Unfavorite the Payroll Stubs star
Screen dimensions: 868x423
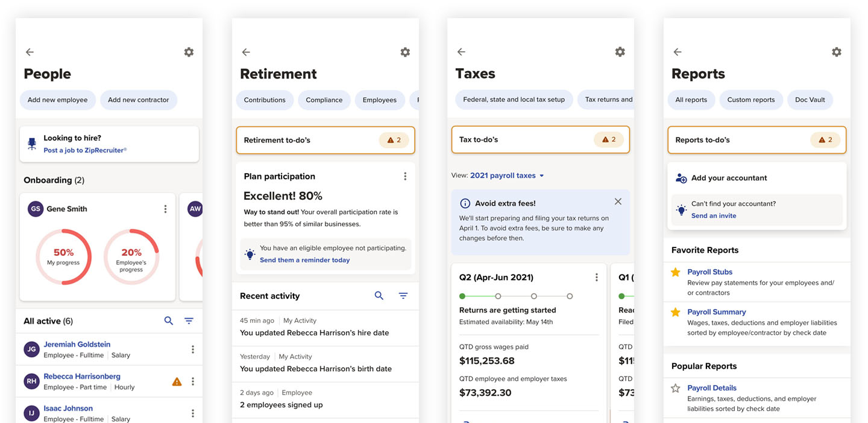(x=676, y=272)
